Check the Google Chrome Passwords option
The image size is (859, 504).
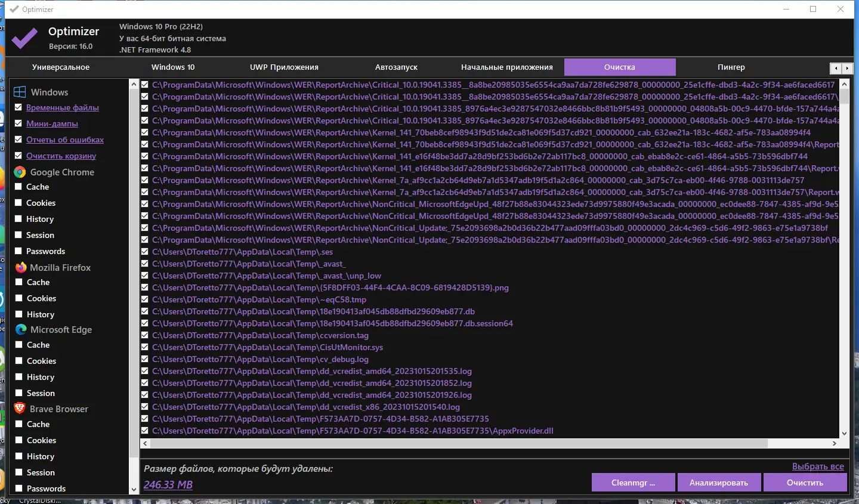(x=18, y=251)
